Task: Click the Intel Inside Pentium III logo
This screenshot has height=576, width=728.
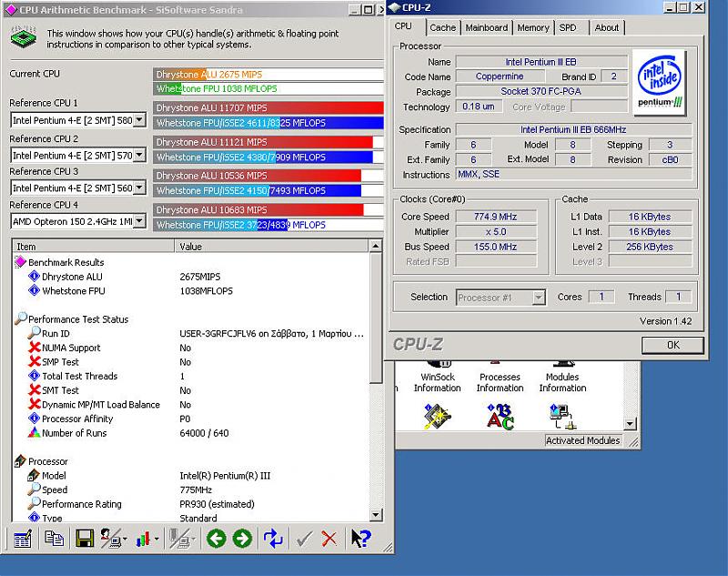Action: pos(660,82)
